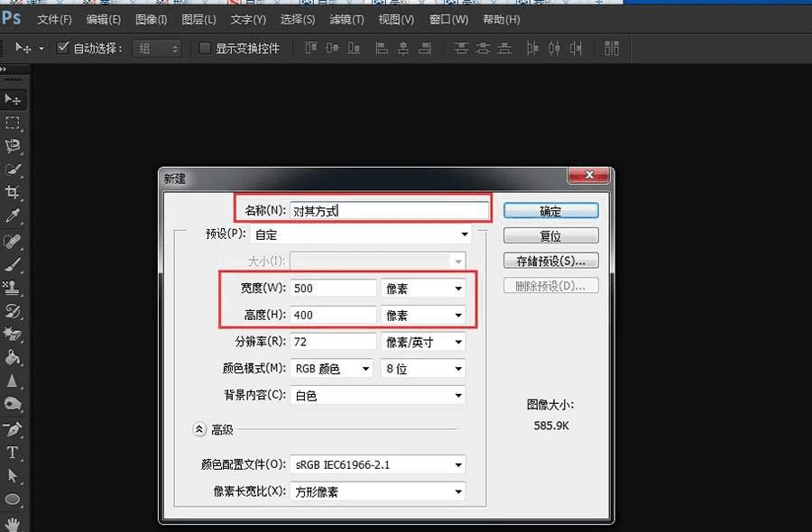Click the 高度 value field 400
The width and height of the screenshot is (812, 532).
tap(333, 316)
